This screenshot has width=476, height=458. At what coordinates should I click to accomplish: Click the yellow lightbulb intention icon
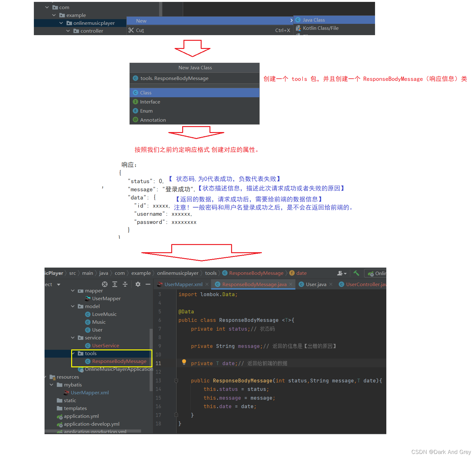[184, 362]
